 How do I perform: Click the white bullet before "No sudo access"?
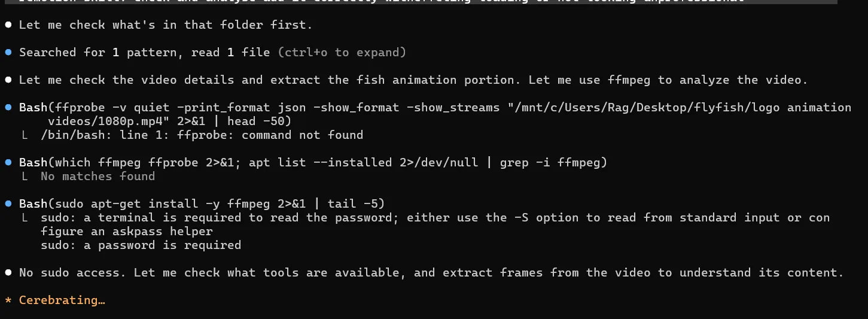point(8,273)
